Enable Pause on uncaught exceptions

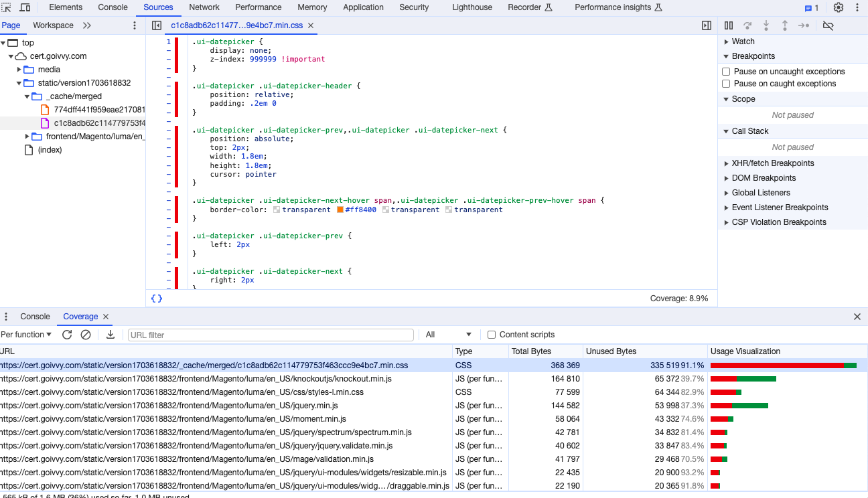(x=726, y=72)
